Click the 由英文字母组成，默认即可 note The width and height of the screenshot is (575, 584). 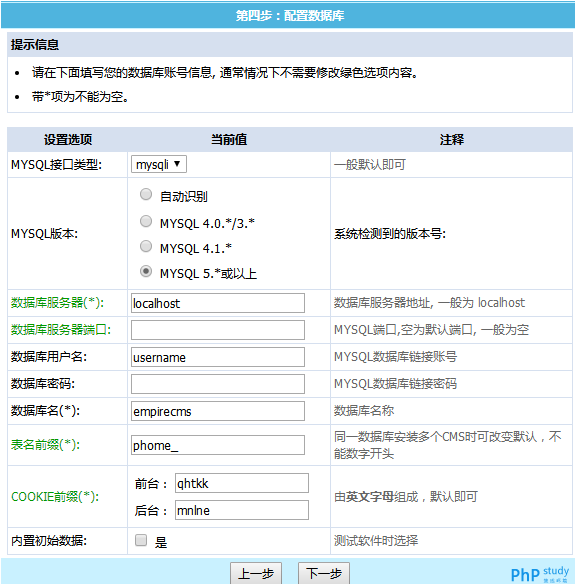(406, 496)
